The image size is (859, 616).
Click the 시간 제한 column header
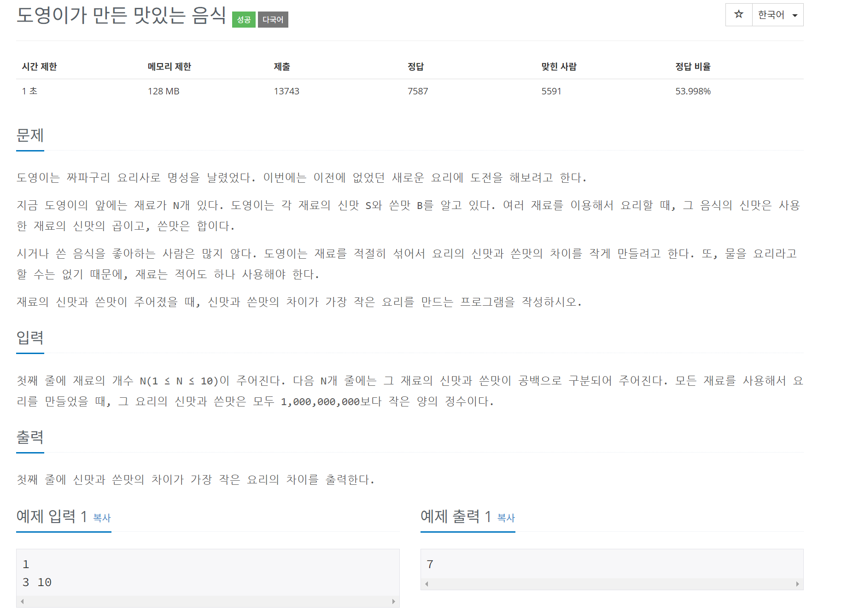pos(39,66)
